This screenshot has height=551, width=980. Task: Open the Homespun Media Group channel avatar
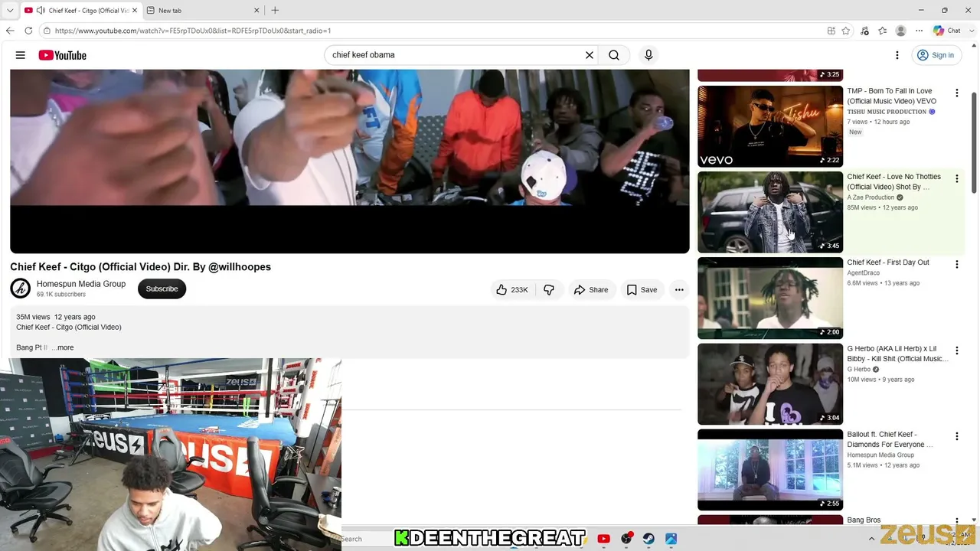[x=21, y=289]
